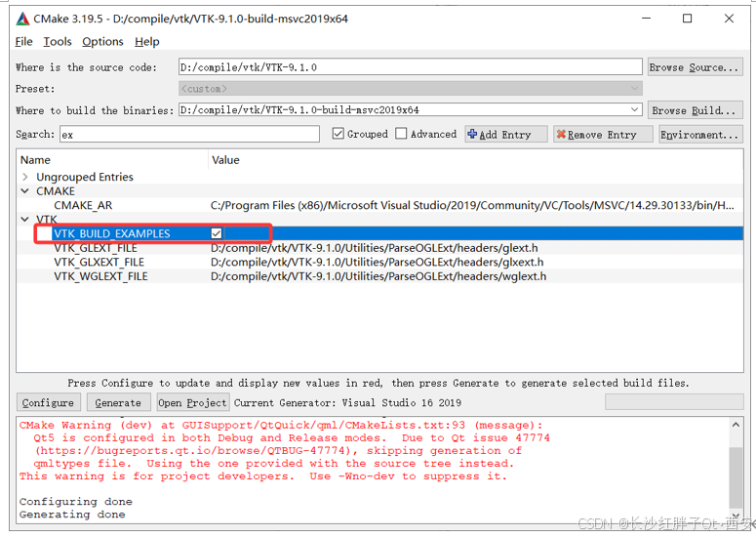The width and height of the screenshot is (756, 537).
Task: Click the CMAKE_AR Visual Studio path value
Action: pyautogui.click(x=472, y=206)
